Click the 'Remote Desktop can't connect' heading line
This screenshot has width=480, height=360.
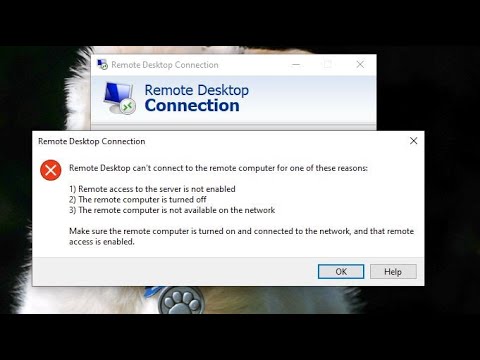(x=218, y=168)
